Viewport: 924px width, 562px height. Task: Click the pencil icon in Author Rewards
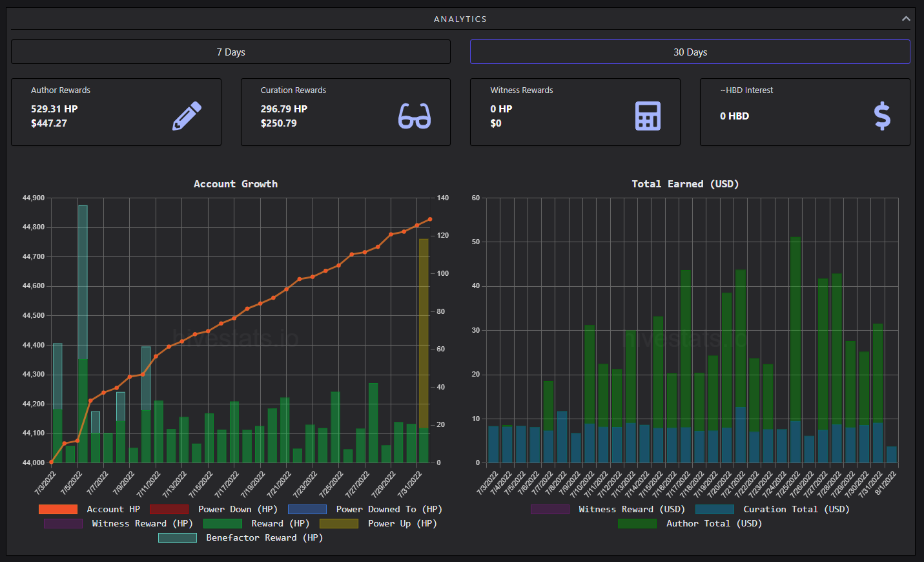187,116
